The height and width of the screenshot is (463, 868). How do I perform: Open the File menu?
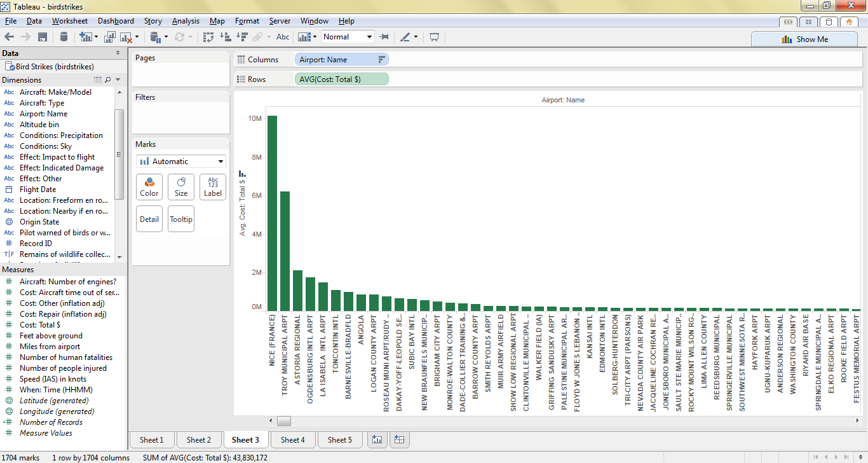(x=10, y=21)
